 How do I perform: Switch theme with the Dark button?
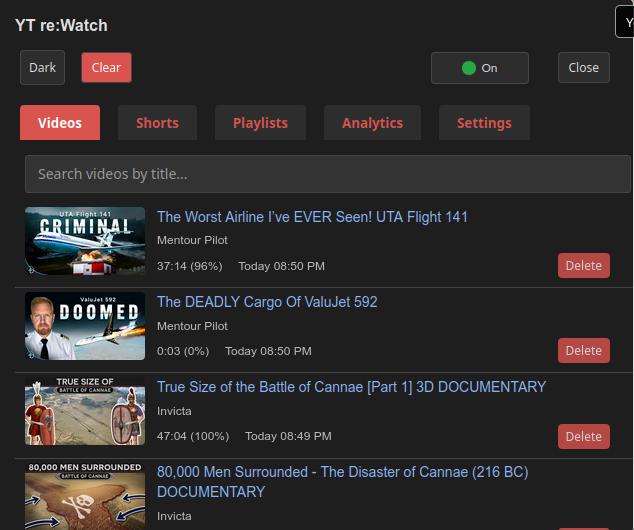click(x=42, y=68)
